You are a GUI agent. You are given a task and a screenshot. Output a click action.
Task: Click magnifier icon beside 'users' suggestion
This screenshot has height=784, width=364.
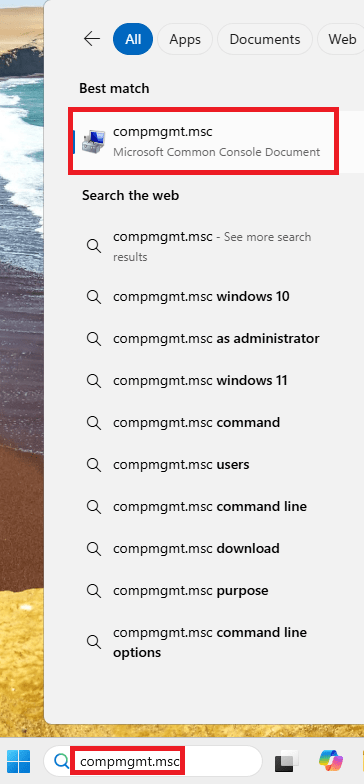94,464
